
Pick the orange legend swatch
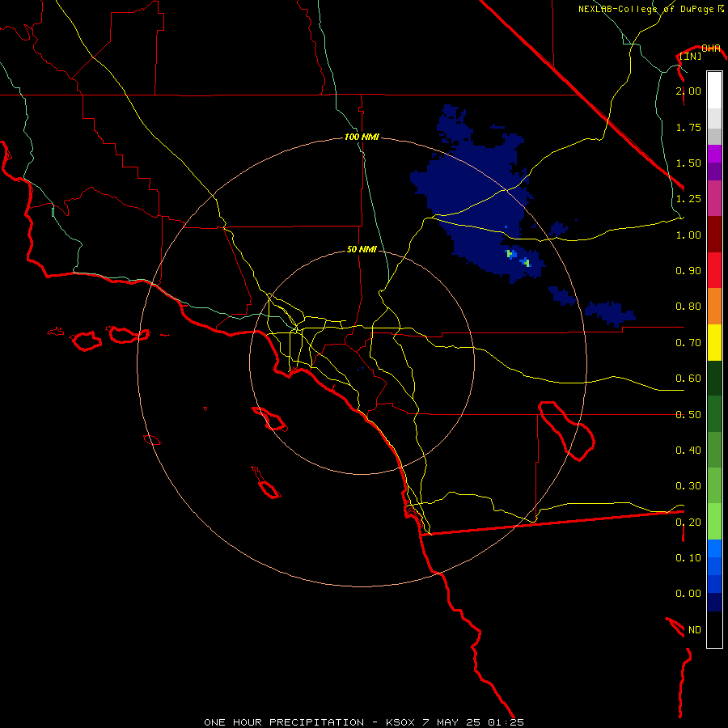[714, 307]
